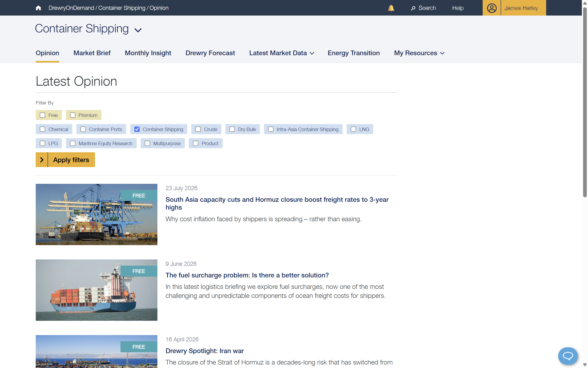Click the Search magnifier in header
Viewport: 588px width, 368px height.
click(x=413, y=8)
